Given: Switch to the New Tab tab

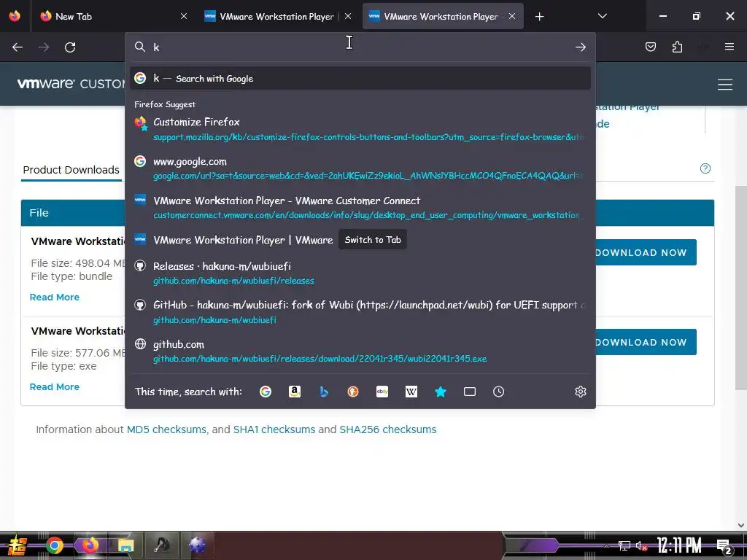Looking at the screenshot, I should (112, 16).
